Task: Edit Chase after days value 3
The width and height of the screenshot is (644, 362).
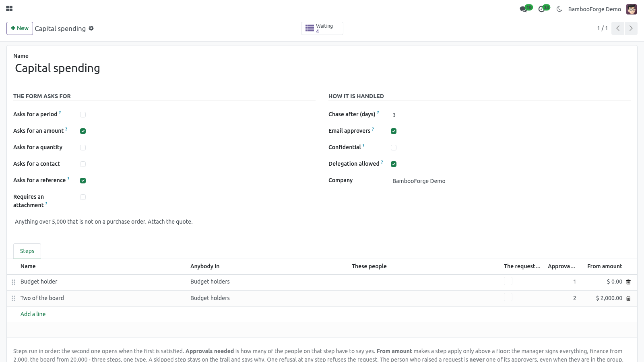Action: click(x=511, y=115)
